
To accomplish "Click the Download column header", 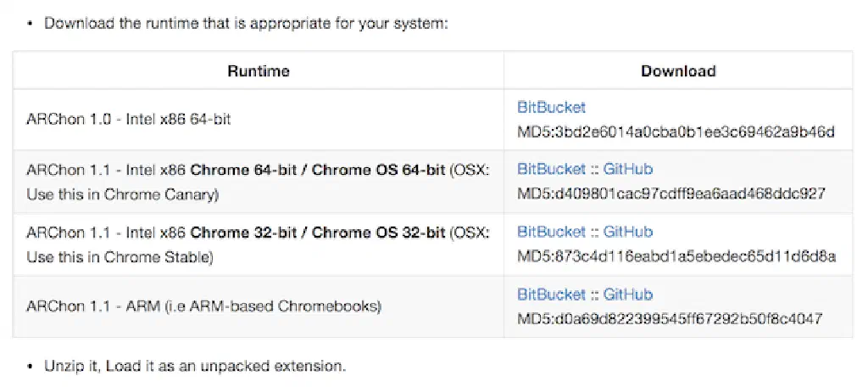I will pos(677,71).
